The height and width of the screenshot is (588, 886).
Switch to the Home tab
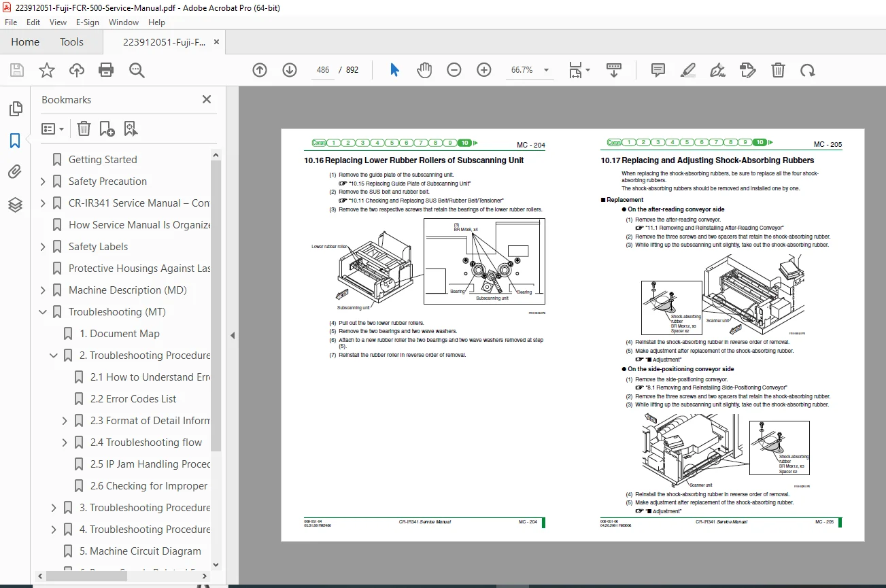[25, 42]
